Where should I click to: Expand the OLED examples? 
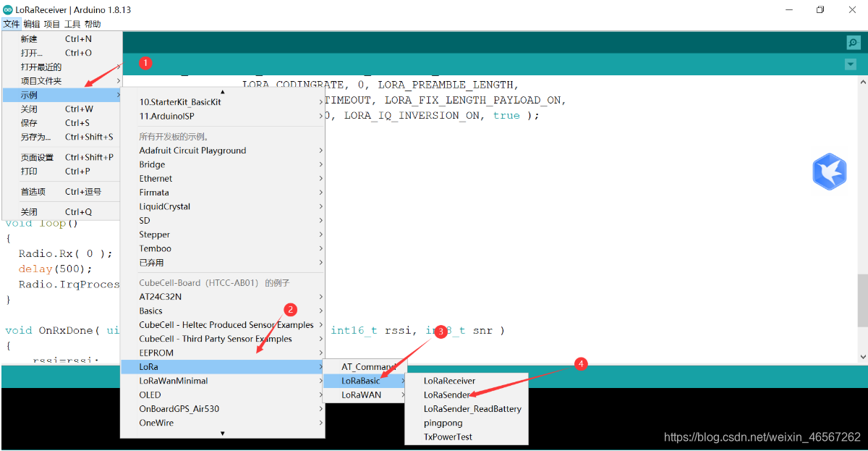pos(223,395)
